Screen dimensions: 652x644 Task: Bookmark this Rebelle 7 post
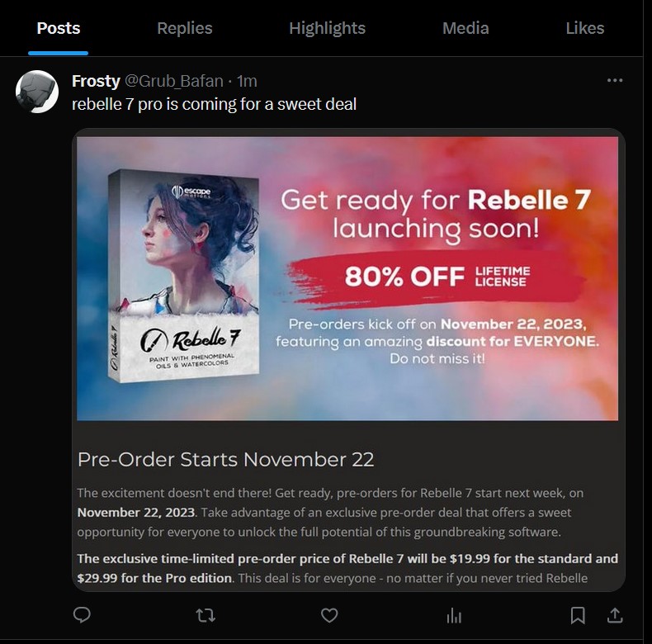(578, 615)
